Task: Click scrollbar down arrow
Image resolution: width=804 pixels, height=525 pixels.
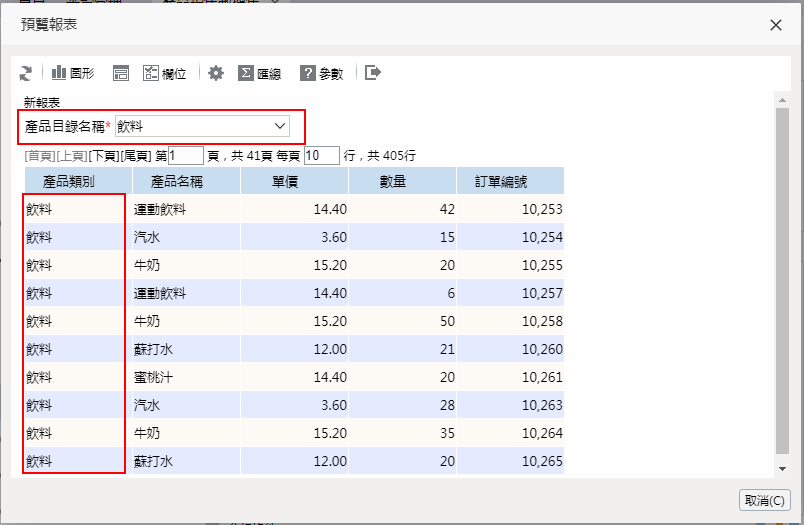Action: (x=782, y=468)
